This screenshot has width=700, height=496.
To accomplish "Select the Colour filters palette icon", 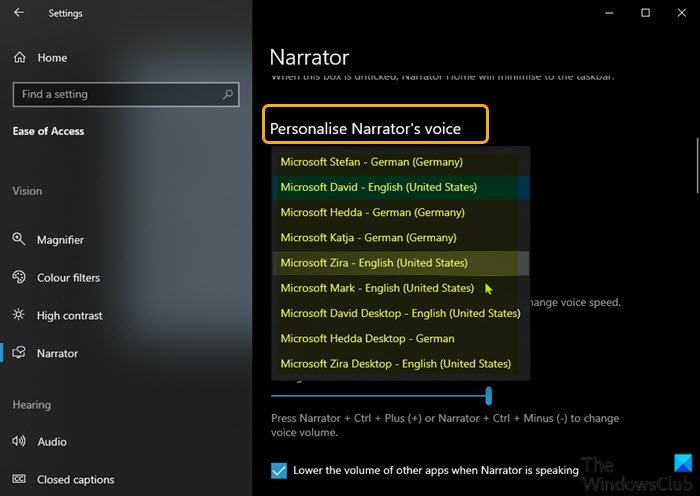I will click(x=18, y=278).
